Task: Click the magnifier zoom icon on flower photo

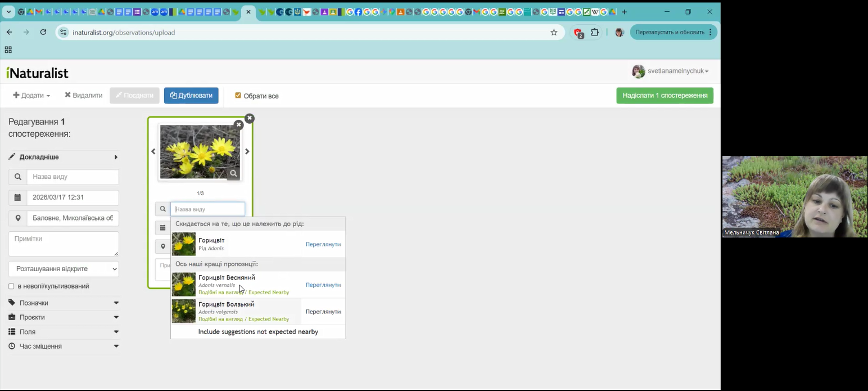Action: pos(233,173)
